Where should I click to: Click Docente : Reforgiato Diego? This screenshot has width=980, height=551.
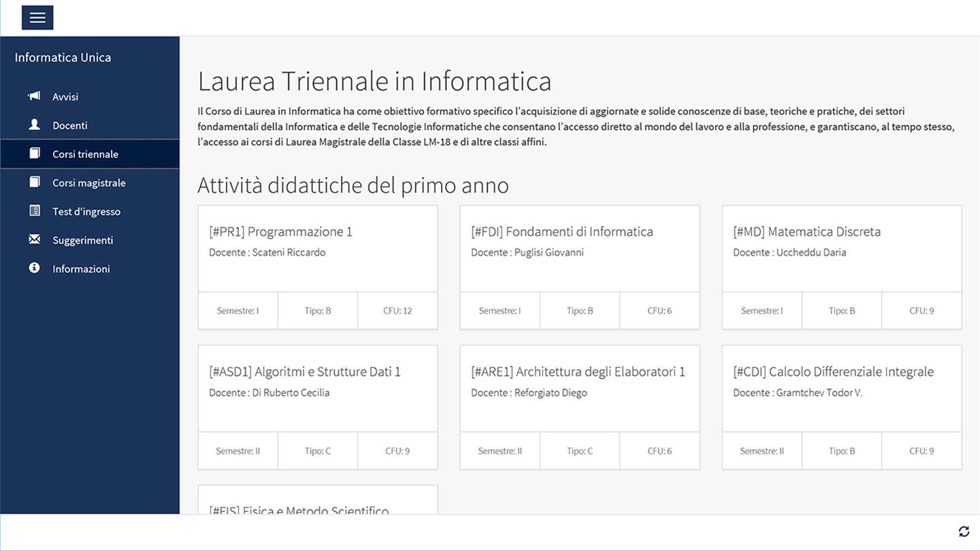(529, 393)
